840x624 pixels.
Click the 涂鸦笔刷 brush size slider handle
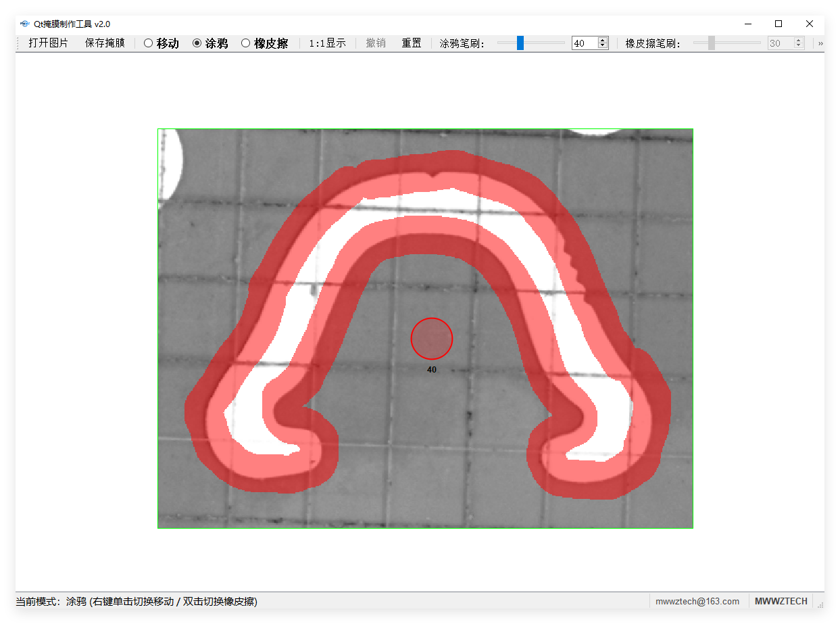point(520,43)
